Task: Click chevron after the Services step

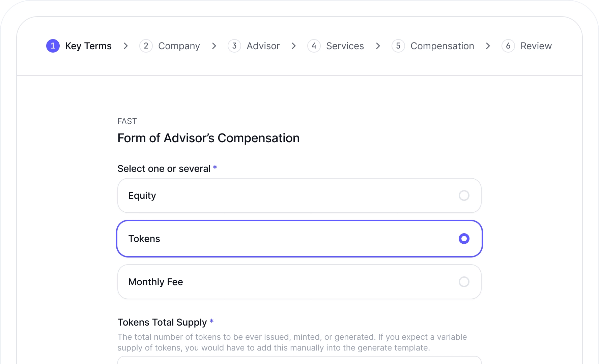Action: (x=378, y=46)
